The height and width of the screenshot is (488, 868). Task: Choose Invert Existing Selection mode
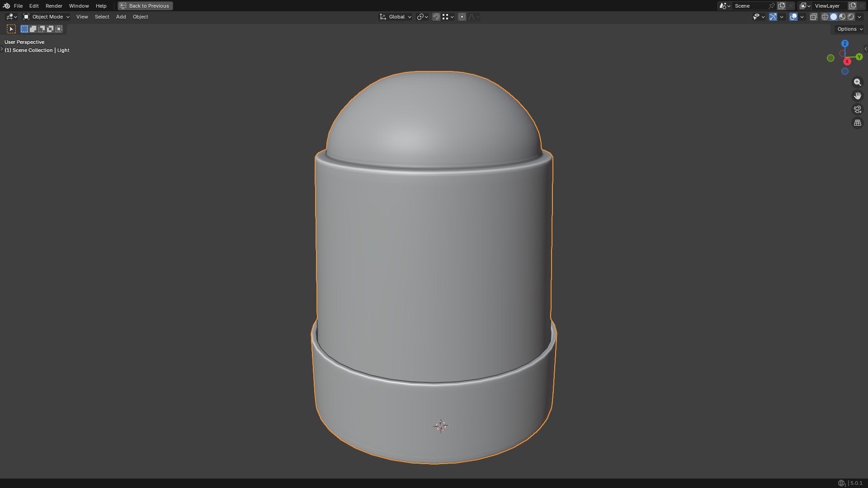50,29
